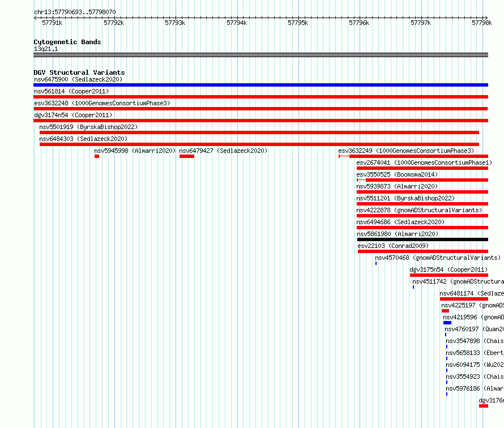Image resolution: width=504 pixels, height=428 pixels.
Task: Click the 57798k ruler position
Action: tap(482, 23)
